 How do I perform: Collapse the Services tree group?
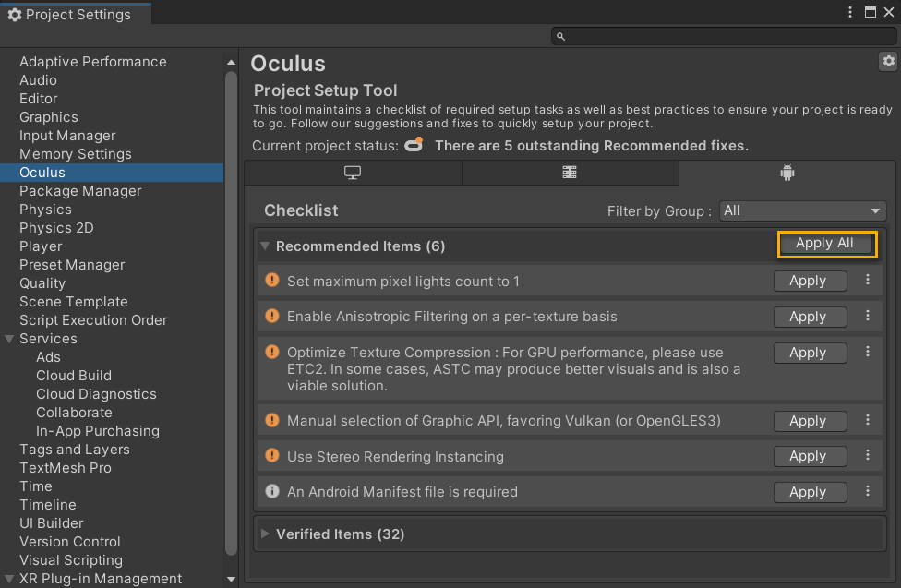tap(9, 339)
